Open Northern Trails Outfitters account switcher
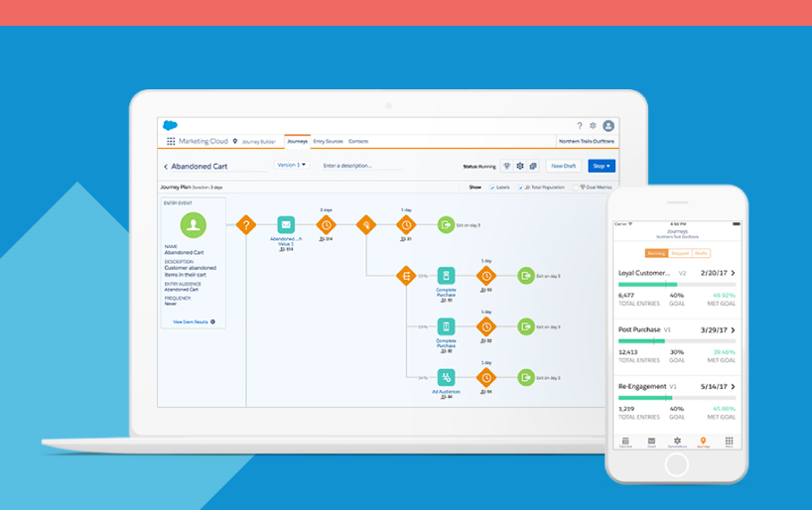 (587, 141)
